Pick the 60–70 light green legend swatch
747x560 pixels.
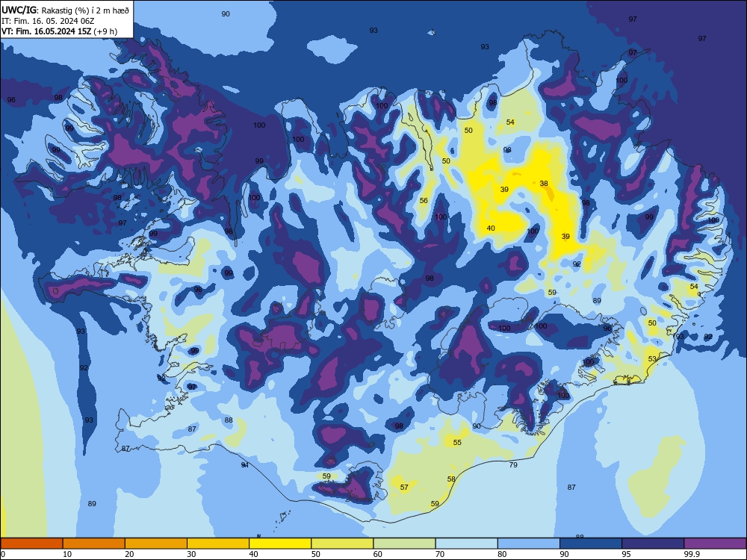click(404, 544)
